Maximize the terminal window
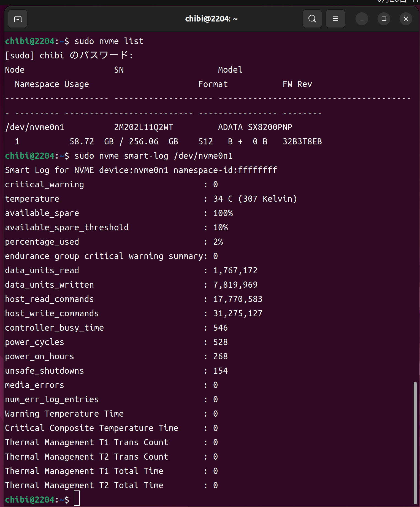Image resolution: width=420 pixels, height=507 pixels. point(384,19)
